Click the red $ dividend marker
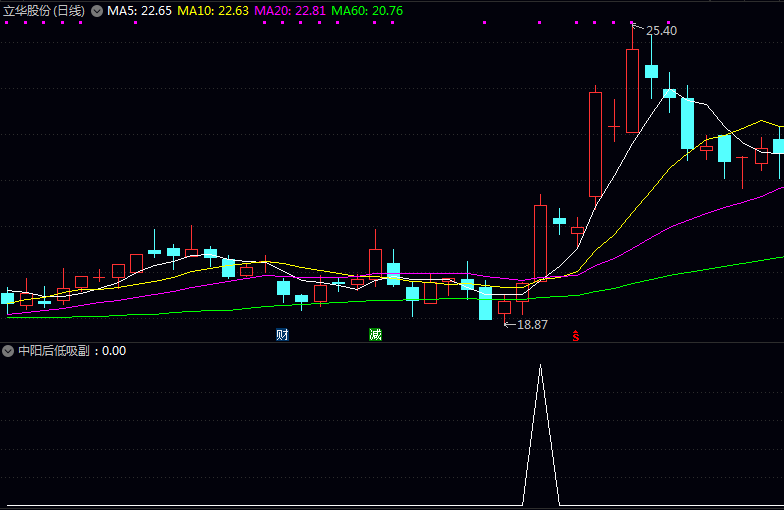784x510 pixels. point(576,336)
